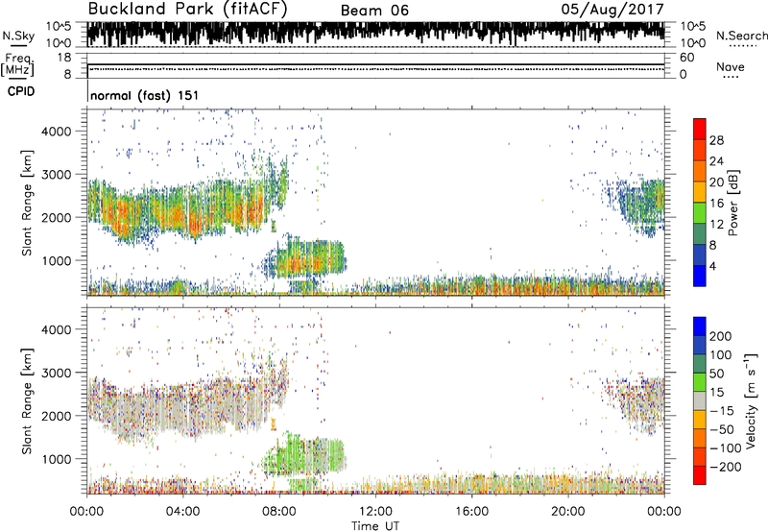Click the 'Nave' legend label
768x532 pixels.
tap(731, 66)
